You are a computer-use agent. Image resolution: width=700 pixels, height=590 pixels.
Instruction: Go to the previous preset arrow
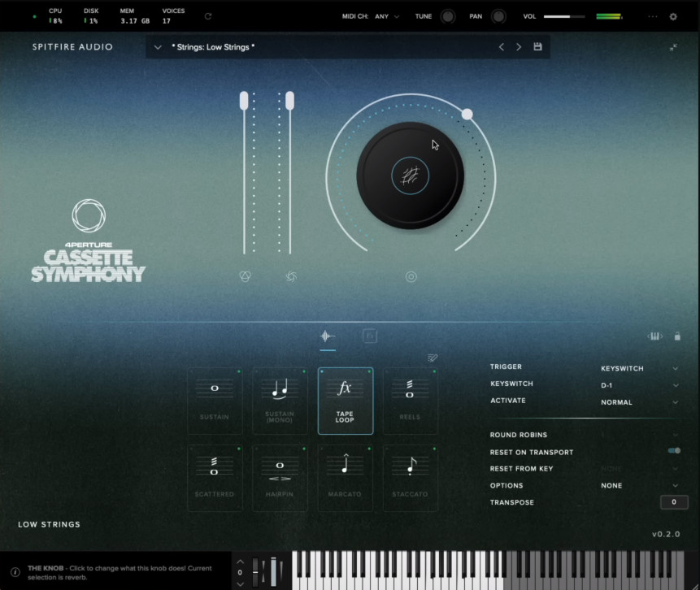point(502,47)
